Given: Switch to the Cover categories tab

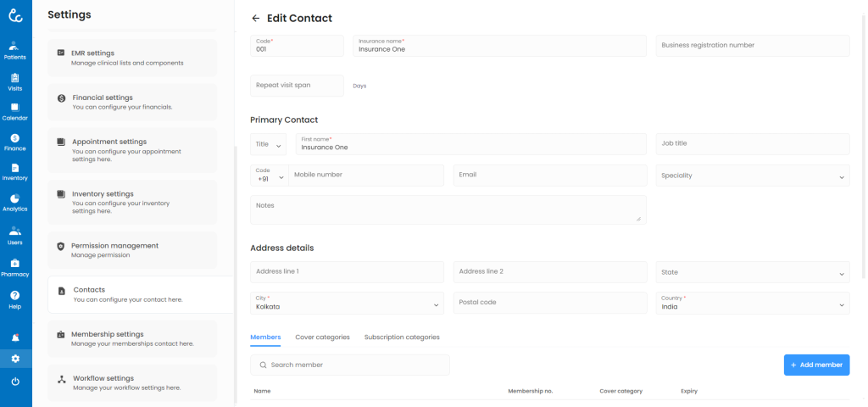Looking at the screenshot, I should point(322,337).
